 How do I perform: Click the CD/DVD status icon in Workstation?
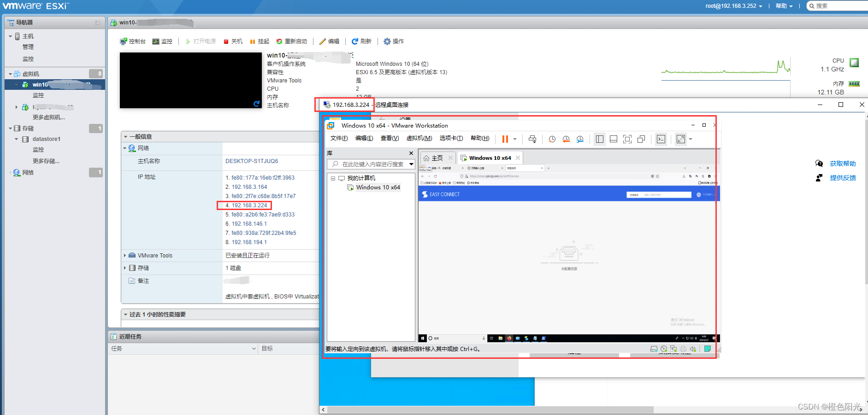tap(664, 349)
